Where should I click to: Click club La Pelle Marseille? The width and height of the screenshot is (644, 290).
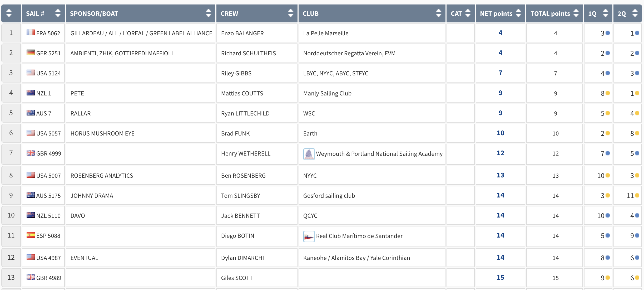pos(326,33)
